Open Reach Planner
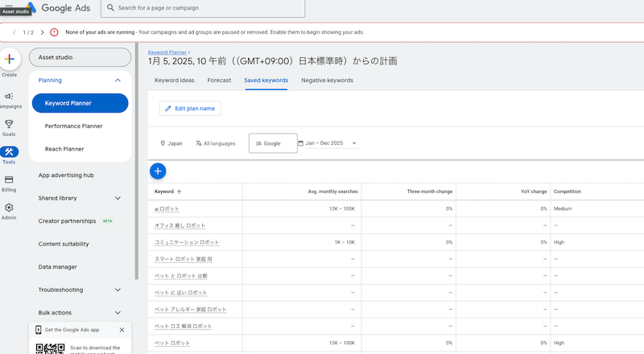 tap(64, 149)
